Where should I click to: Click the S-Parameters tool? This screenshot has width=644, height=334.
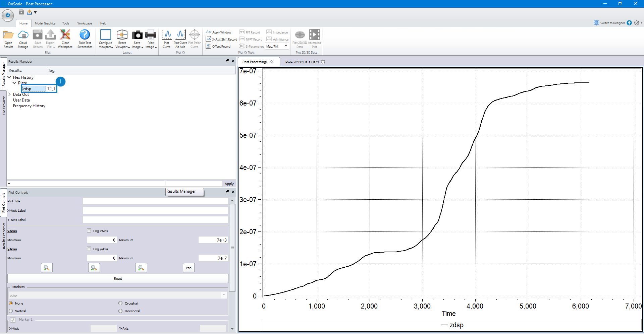252,47
